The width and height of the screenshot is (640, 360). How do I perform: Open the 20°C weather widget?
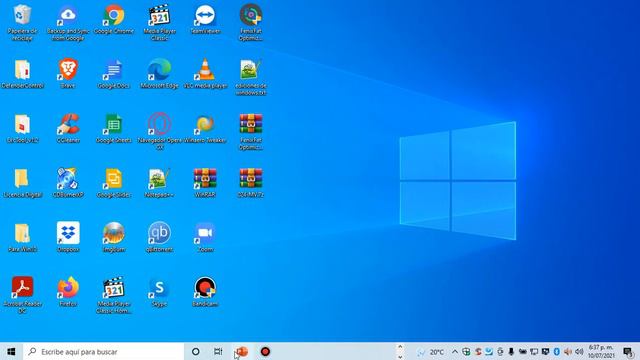click(431, 351)
